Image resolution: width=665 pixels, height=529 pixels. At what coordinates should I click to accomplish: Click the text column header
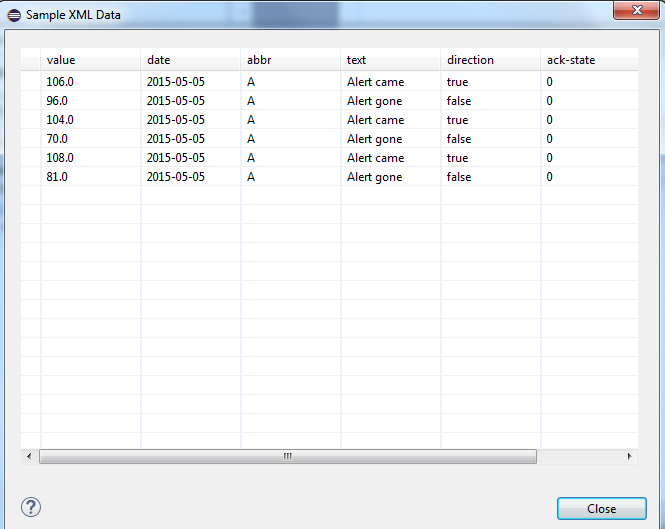[x=390, y=60]
